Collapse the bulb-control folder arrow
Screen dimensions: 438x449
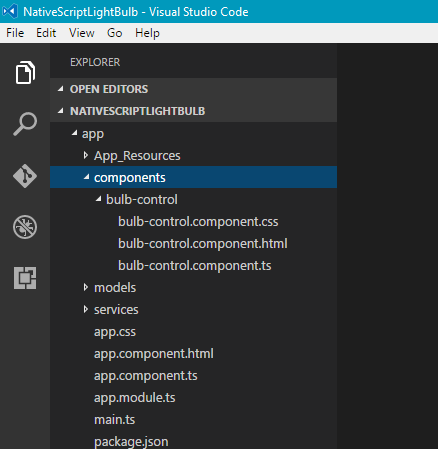click(99, 199)
